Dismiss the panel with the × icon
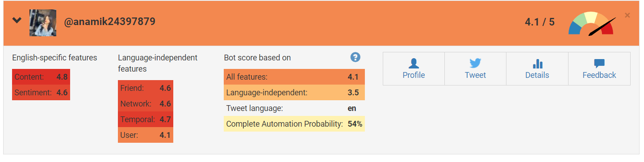This screenshot has height=162, width=644. (x=627, y=15)
